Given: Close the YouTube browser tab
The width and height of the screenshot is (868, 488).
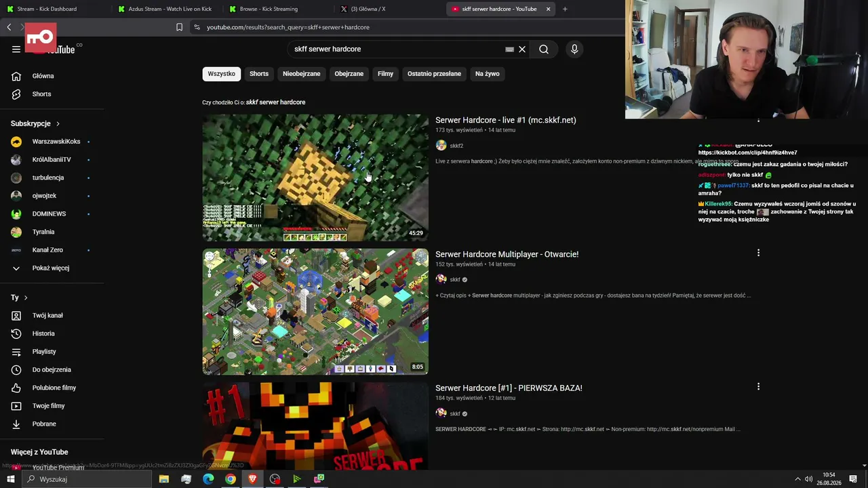Looking at the screenshot, I should click(548, 9).
